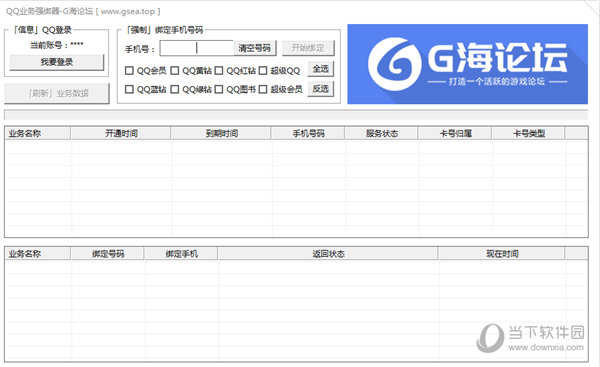The image size is (600, 367).
Task: Click the 当前账号 account label
Action: point(57,45)
